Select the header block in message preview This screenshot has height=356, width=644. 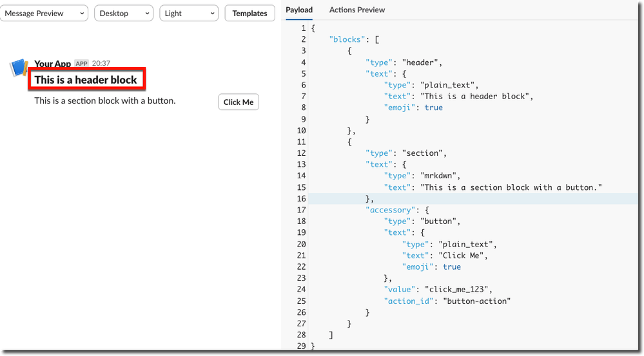pos(86,80)
